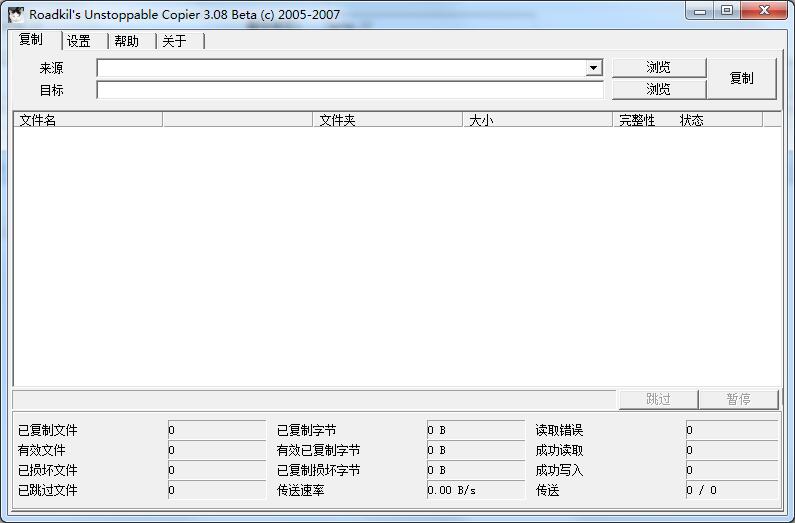Open the 帮助 tab
Screen dimensions: 795x523
coord(127,41)
